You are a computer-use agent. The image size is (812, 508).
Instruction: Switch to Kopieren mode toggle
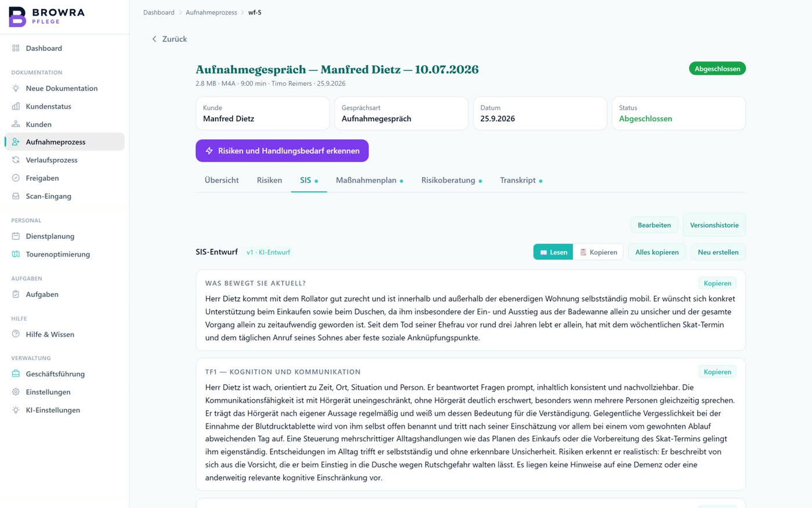[598, 252]
